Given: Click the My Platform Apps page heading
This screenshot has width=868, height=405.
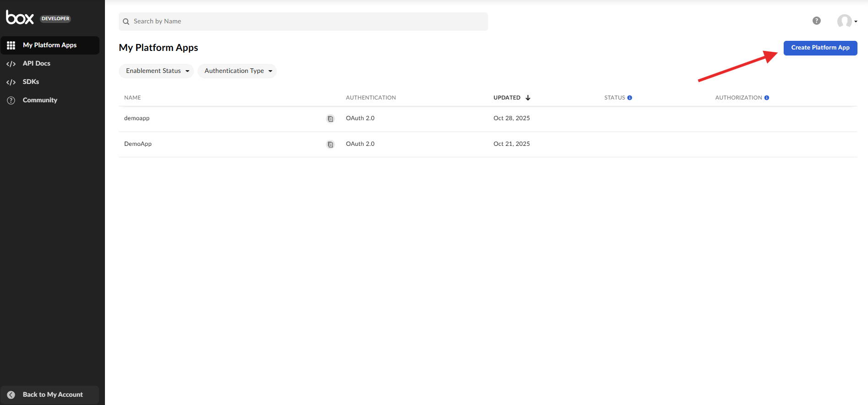Looking at the screenshot, I should [159, 48].
